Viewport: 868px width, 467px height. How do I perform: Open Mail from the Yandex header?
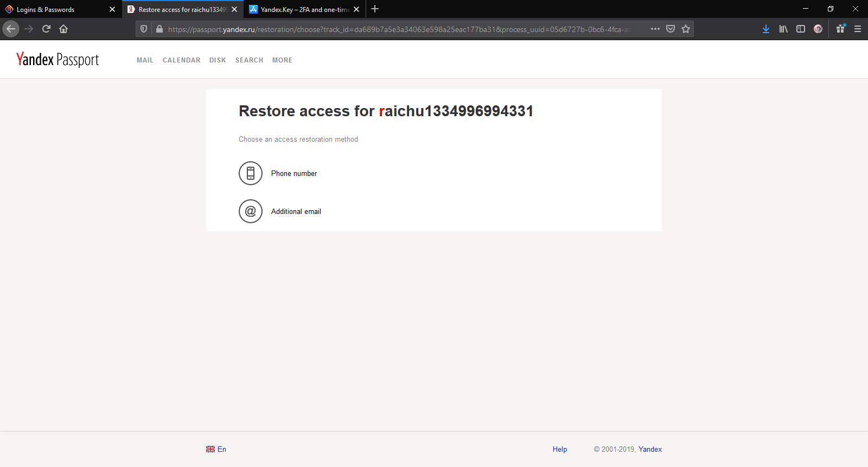pos(145,60)
